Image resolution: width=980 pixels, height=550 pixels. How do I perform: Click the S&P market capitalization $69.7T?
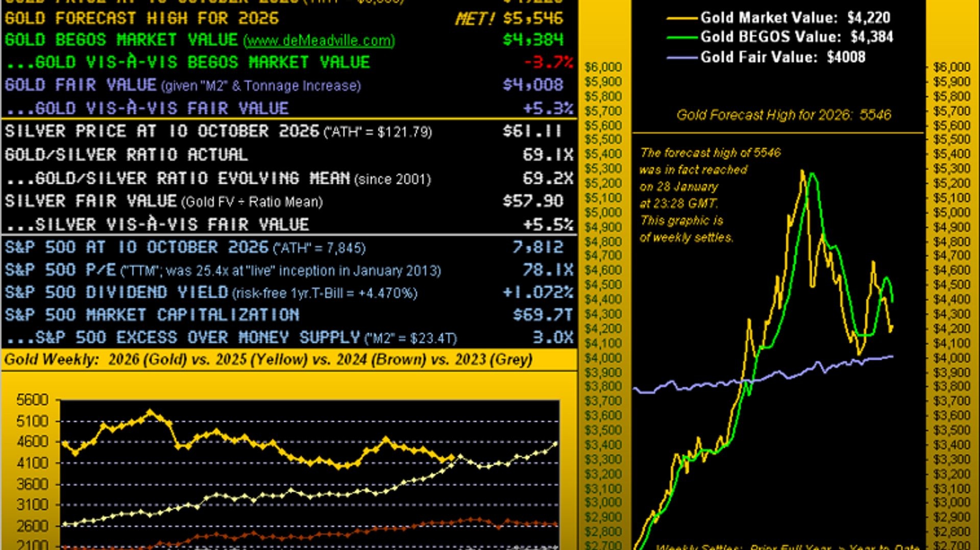click(x=543, y=315)
